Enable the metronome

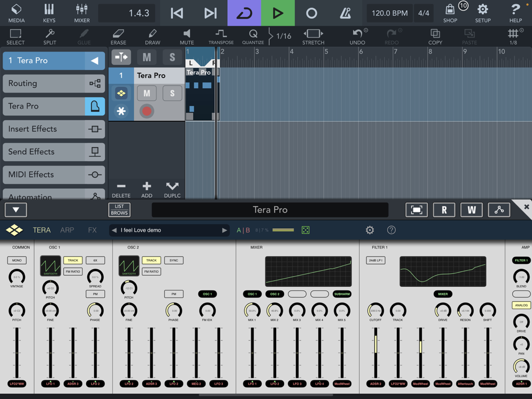click(x=345, y=13)
